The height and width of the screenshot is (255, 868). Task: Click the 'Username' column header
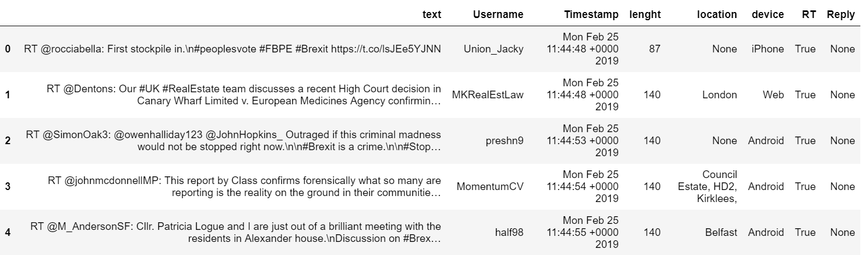point(498,15)
